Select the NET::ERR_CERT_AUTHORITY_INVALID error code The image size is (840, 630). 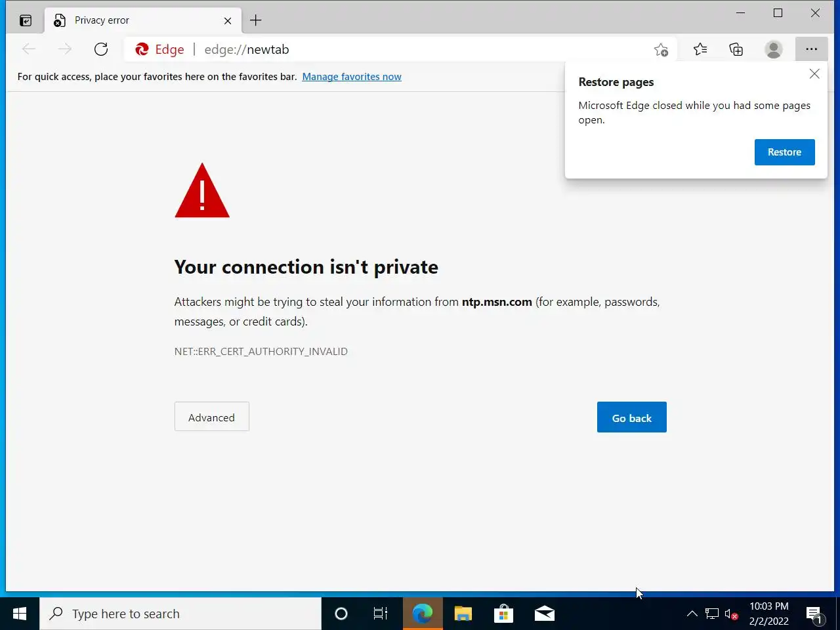261,352
